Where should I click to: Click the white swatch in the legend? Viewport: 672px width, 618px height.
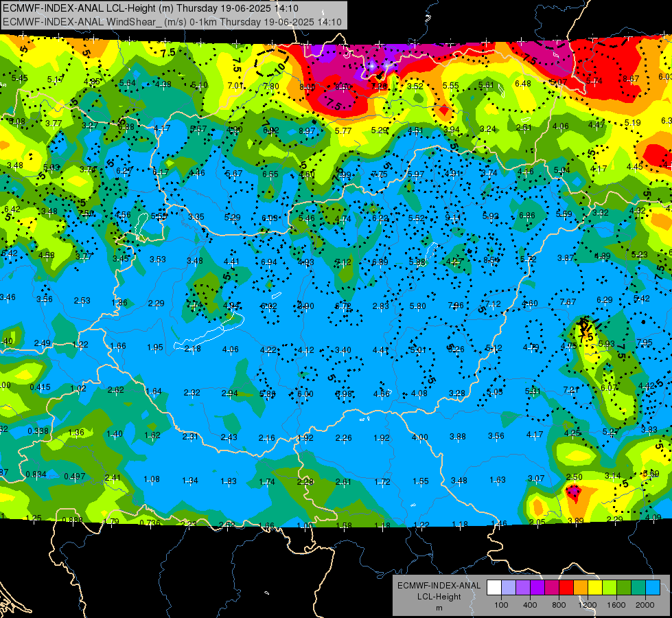tap(494, 588)
